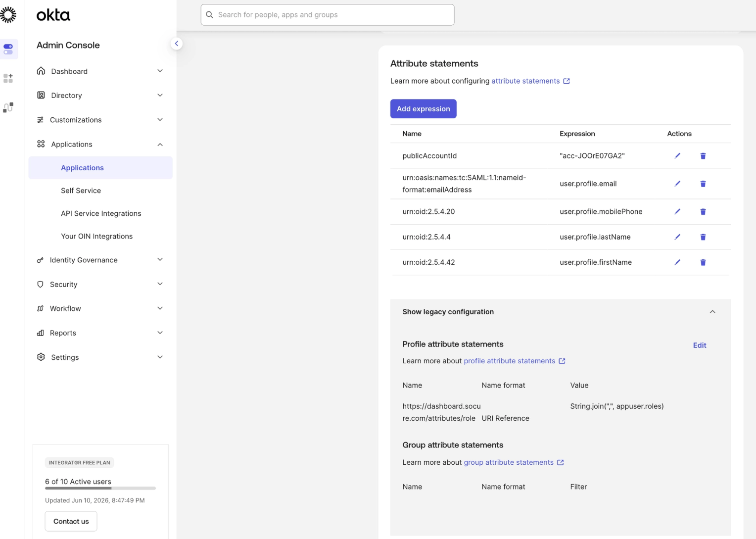Click the Security shield icon

(40, 284)
